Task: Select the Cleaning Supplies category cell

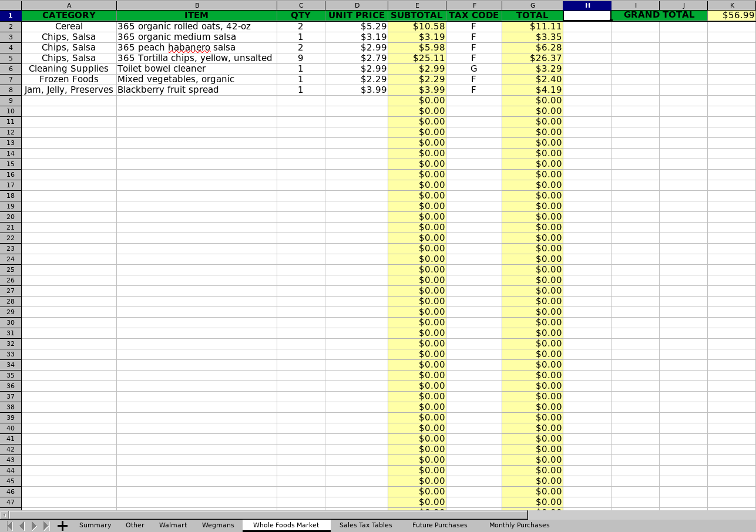Action: point(69,69)
